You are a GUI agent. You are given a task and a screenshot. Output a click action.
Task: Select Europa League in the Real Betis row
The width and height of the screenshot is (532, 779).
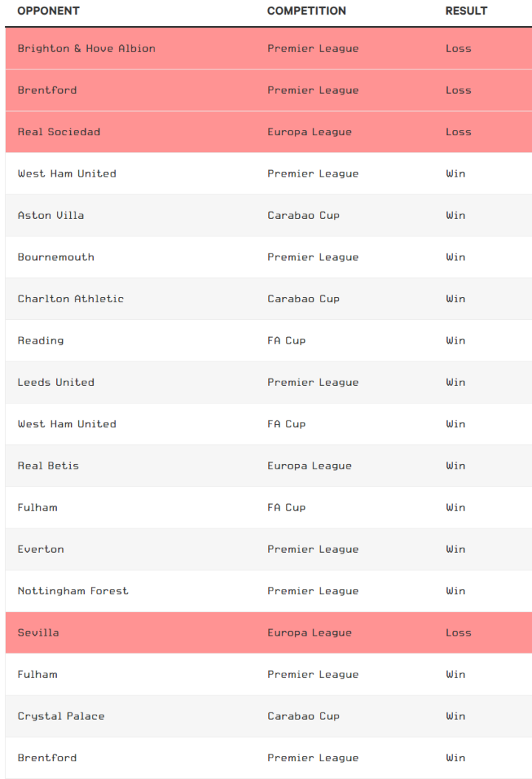[310, 466]
